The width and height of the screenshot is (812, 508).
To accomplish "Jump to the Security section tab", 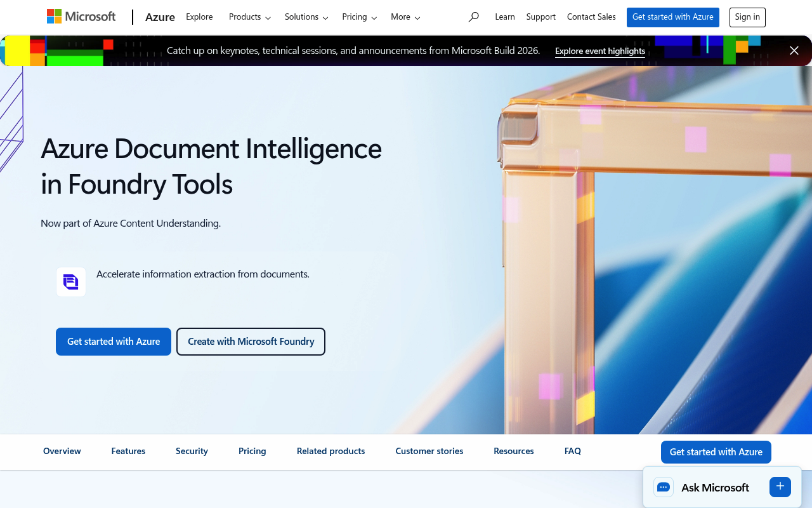I will pyautogui.click(x=192, y=451).
